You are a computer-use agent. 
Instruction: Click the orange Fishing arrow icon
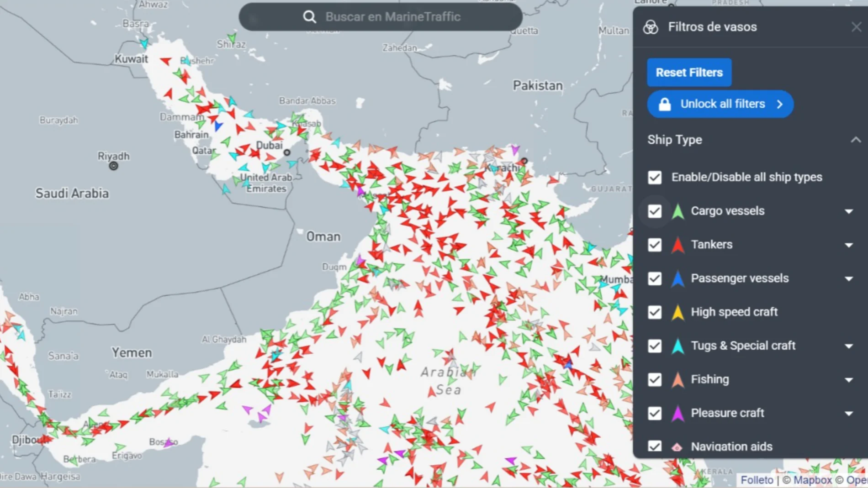tap(677, 379)
